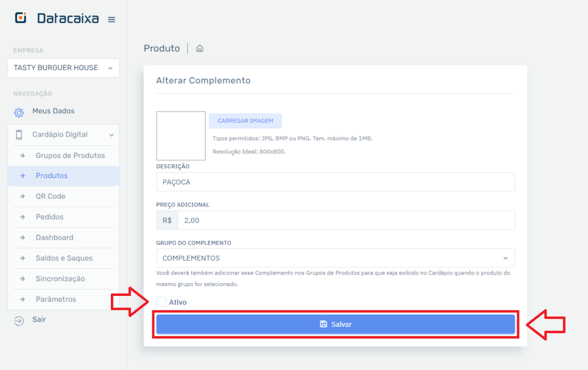Open Grupos de Produtos menu item
The height and width of the screenshot is (370, 588).
click(x=70, y=156)
